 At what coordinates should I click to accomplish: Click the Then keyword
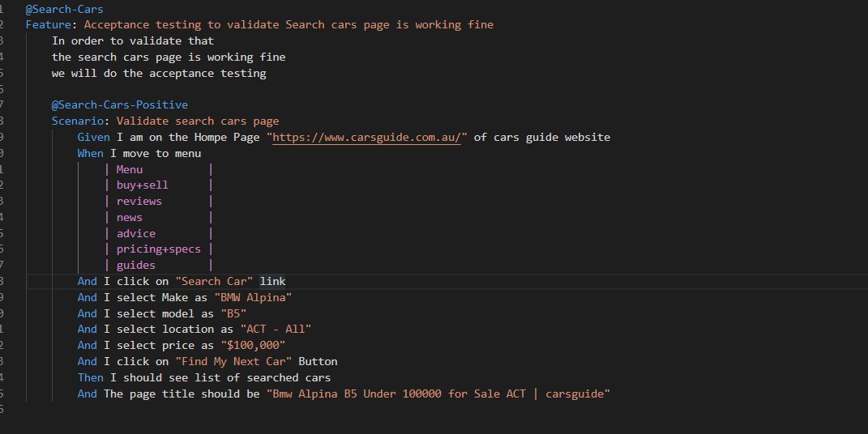[90, 377]
